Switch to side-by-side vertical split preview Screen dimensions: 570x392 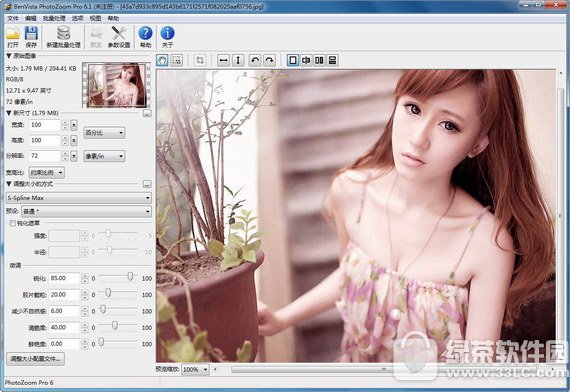click(319, 60)
